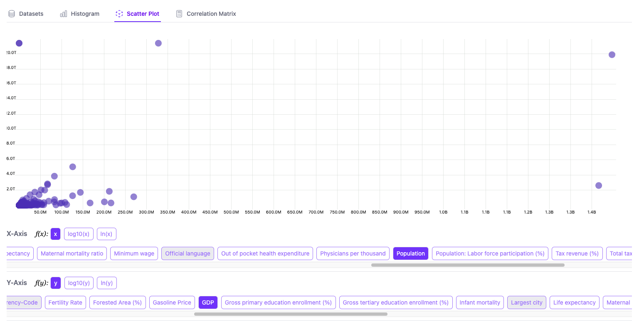Set X-Axis to Population: Labor force participation (%)

pos(490,253)
